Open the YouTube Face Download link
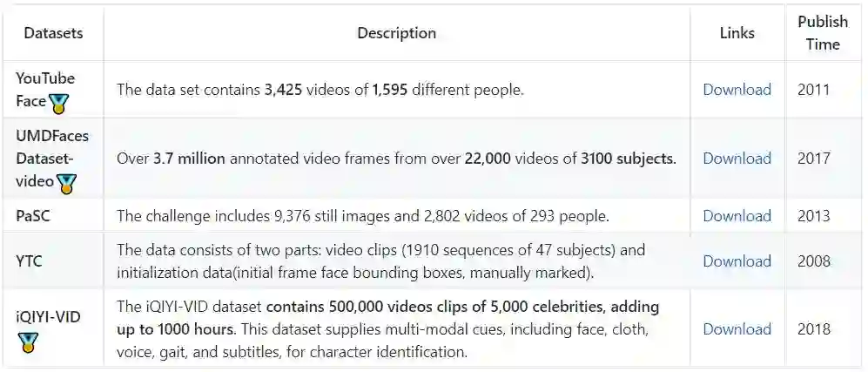The width and height of the screenshot is (868, 372). point(737,89)
